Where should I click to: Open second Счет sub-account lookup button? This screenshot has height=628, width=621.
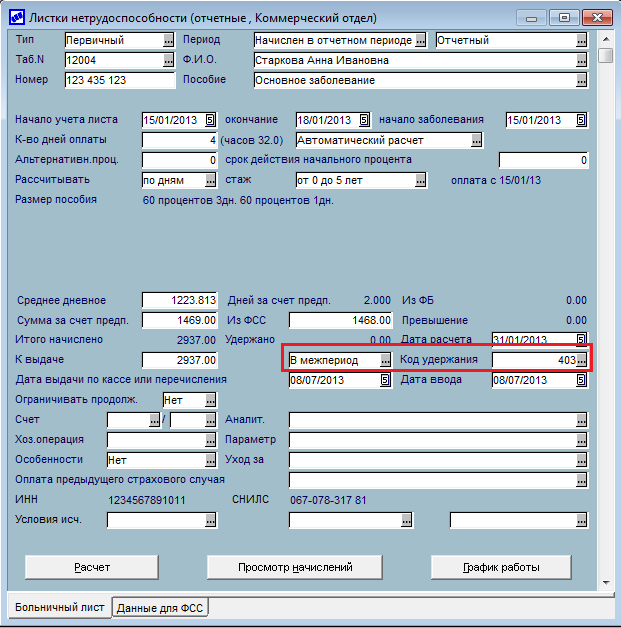211,420
